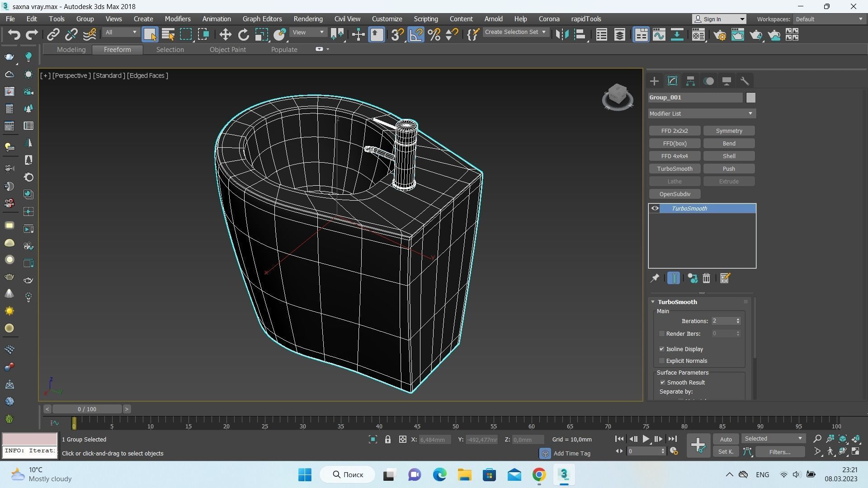Viewport: 868px width, 488px height.
Task: Open the All selection filter dropdown
Action: pos(121,33)
